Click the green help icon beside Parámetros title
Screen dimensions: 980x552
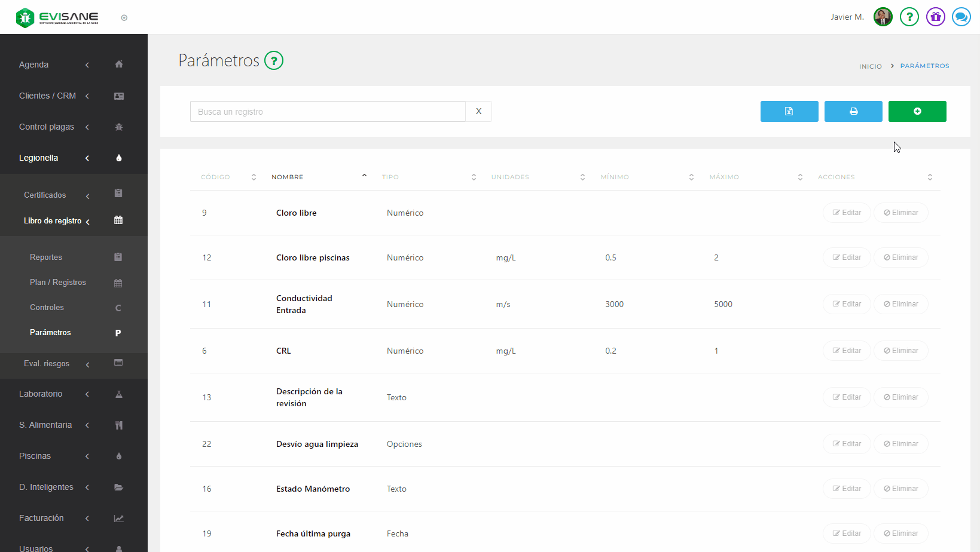(x=274, y=60)
